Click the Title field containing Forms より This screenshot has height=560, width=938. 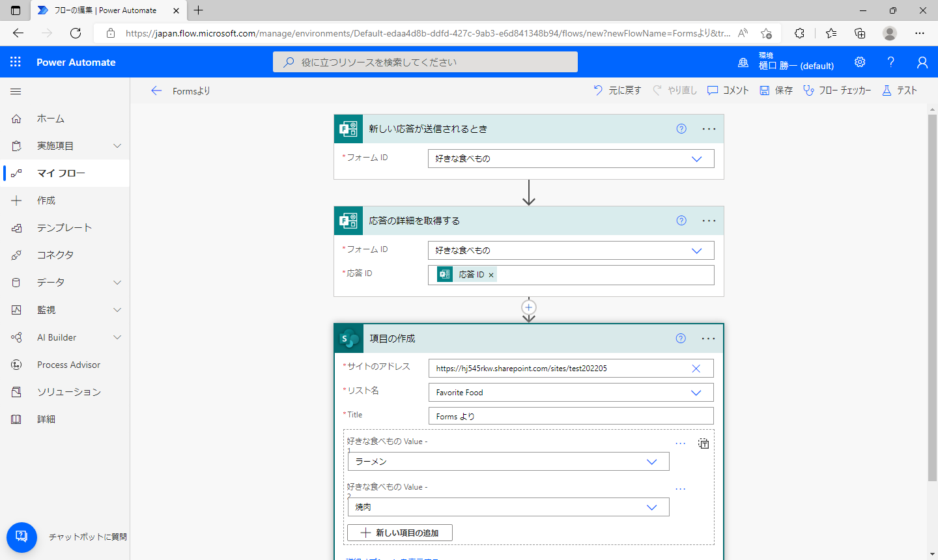tap(571, 416)
